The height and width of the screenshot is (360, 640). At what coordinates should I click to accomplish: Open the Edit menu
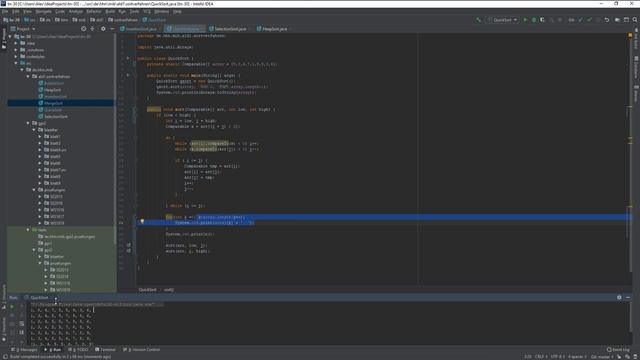[16, 11]
